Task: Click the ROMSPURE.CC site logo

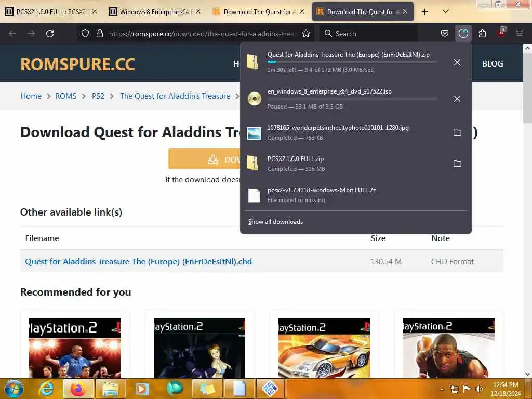Action: (x=78, y=64)
